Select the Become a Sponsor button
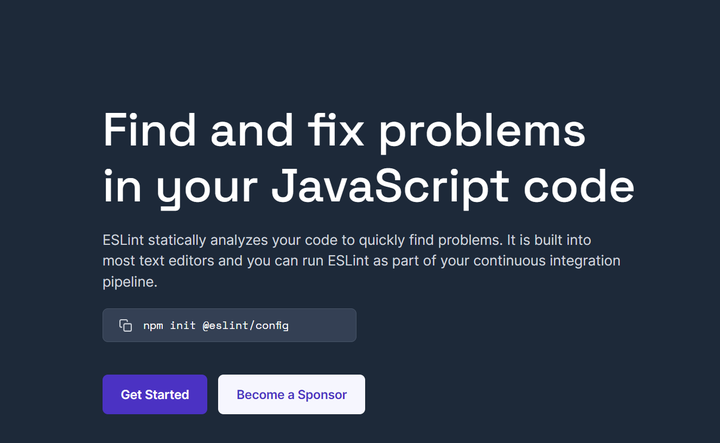The width and height of the screenshot is (720, 443). (292, 394)
